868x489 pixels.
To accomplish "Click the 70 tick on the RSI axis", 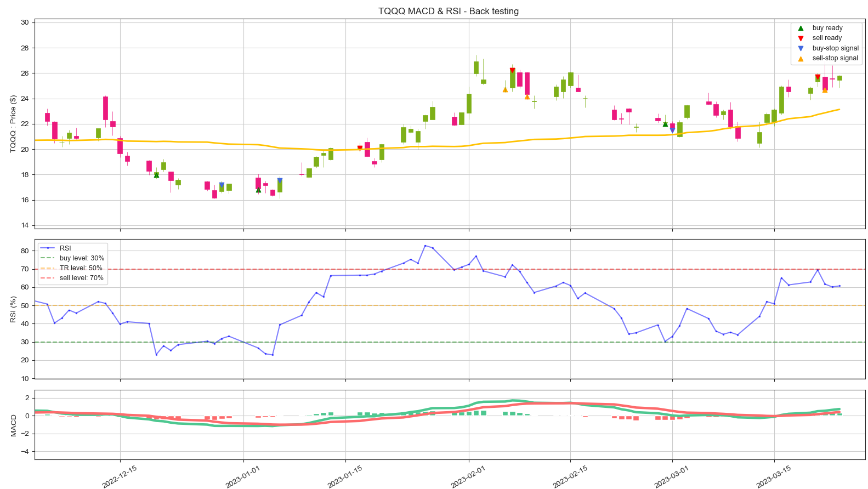I will (x=25, y=269).
